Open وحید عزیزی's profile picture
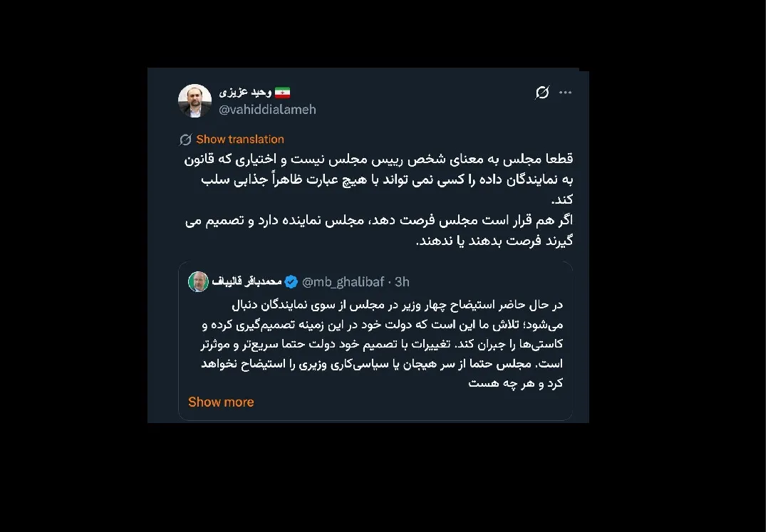Screen dimensions: 768x532 [194, 100]
